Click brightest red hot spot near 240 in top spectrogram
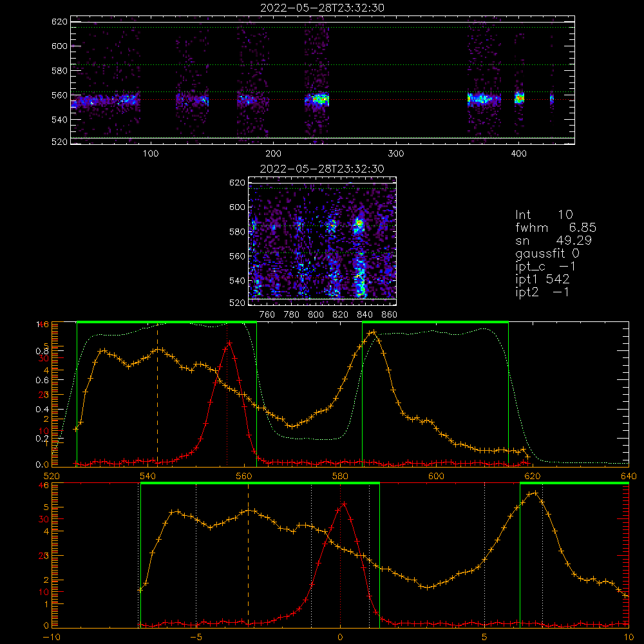This screenshot has width=644, height=644. click(x=321, y=99)
